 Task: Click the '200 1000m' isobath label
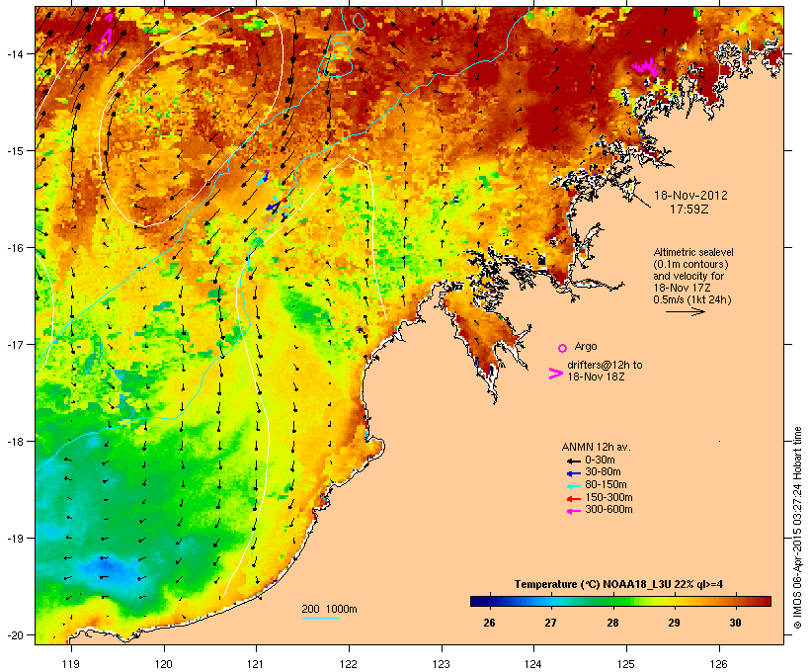point(329,609)
